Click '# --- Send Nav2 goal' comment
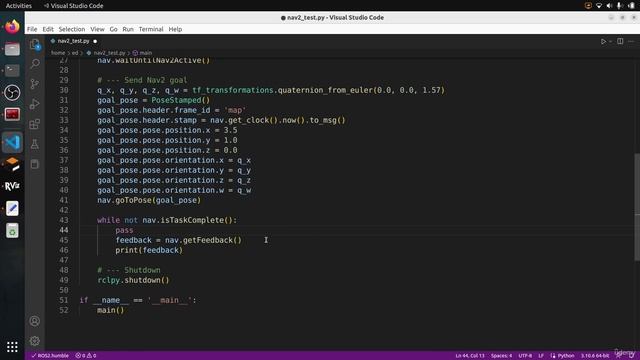The image size is (640, 360). click(142, 80)
